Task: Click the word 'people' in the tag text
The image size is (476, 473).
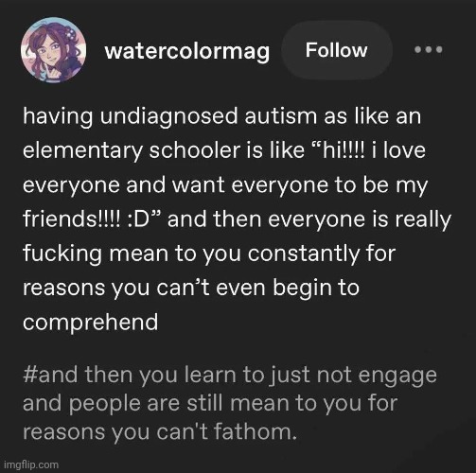Action: click(105, 404)
